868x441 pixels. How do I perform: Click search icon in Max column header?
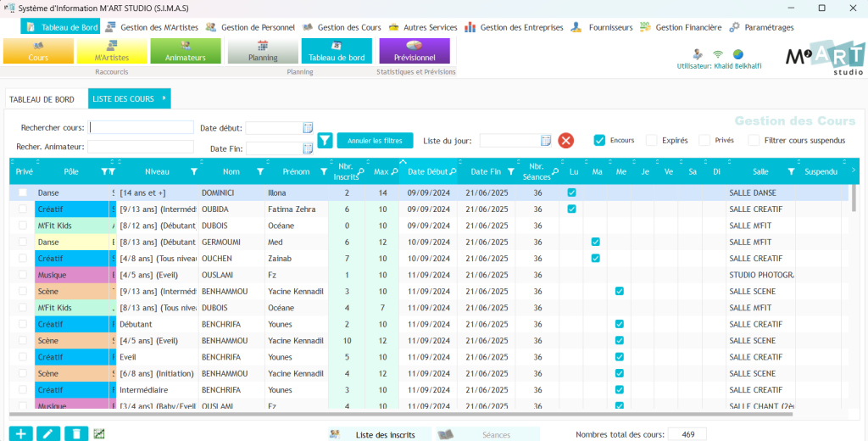coord(394,172)
